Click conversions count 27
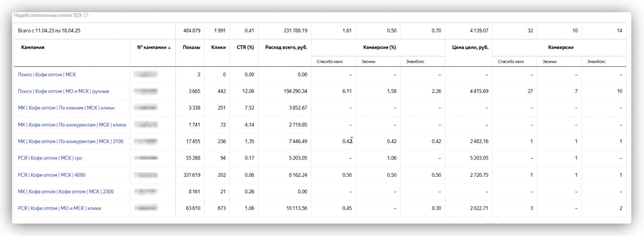The image size is (644, 236). (530, 91)
